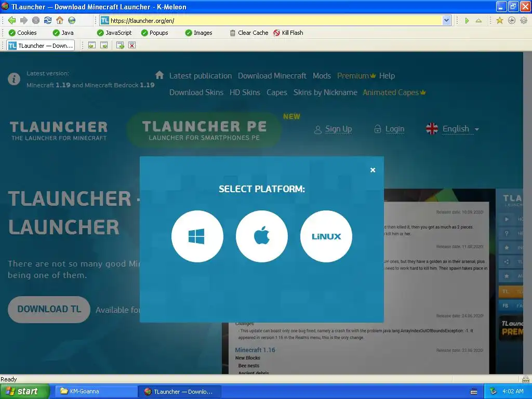Image resolution: width=532 pixels, height=399 pixels.
Task: Toggle Cookies permission
Action: 22,33
